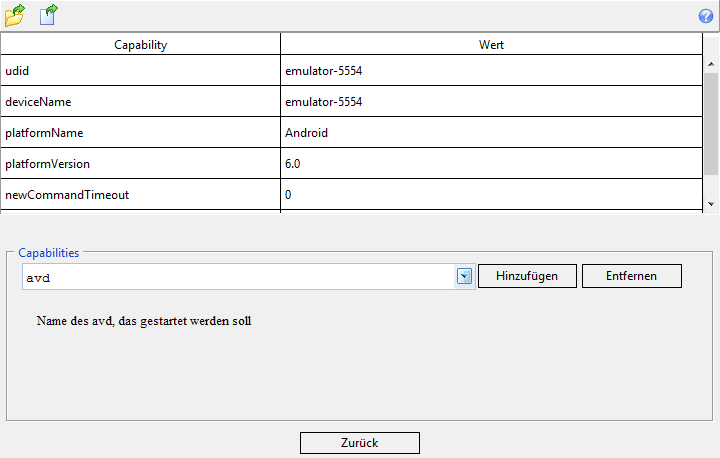Select the udid capability row
Screen dimensions: 720x458
coord(140,71)
